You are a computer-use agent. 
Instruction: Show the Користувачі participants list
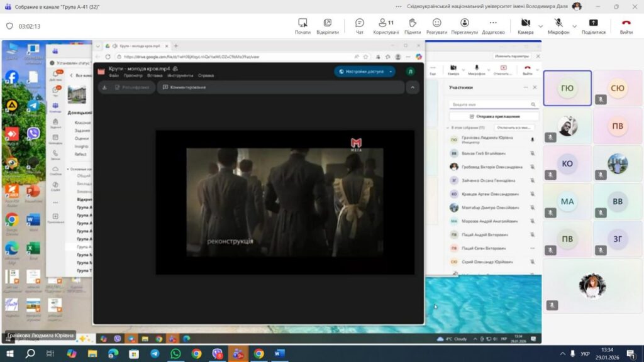(x=386, y=26)
